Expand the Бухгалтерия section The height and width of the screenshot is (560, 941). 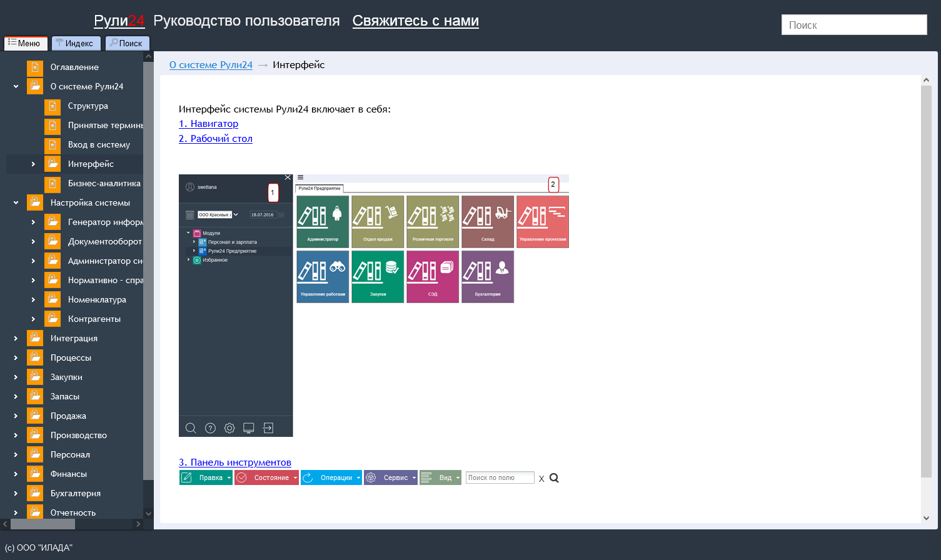[x=16, y=493]
